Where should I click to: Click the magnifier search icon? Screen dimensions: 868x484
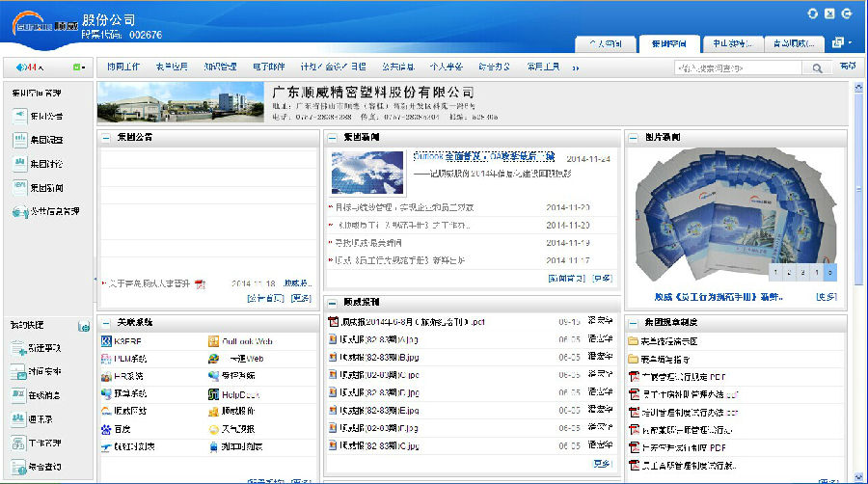coord(817,68)
